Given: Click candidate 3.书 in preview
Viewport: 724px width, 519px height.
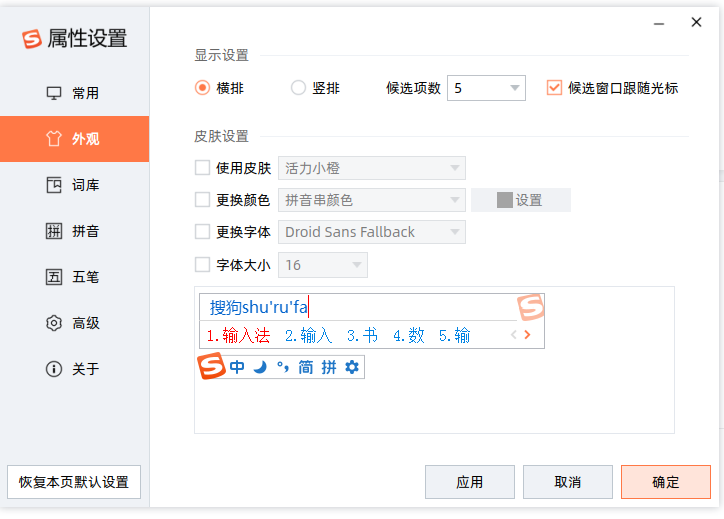Looking at the screenshot, I should [x=362, y=335].
